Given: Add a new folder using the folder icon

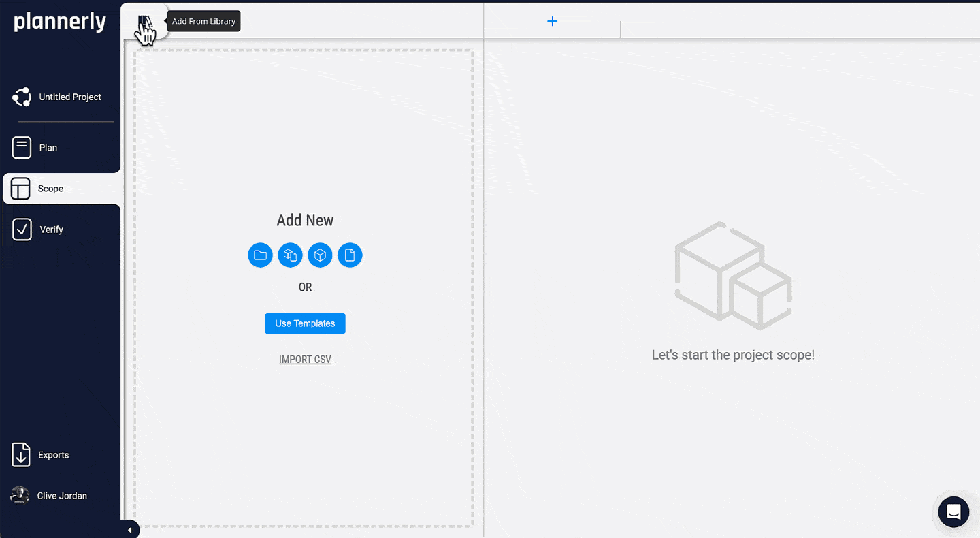Looking at the screenshot, I should (x=260, y=255).
